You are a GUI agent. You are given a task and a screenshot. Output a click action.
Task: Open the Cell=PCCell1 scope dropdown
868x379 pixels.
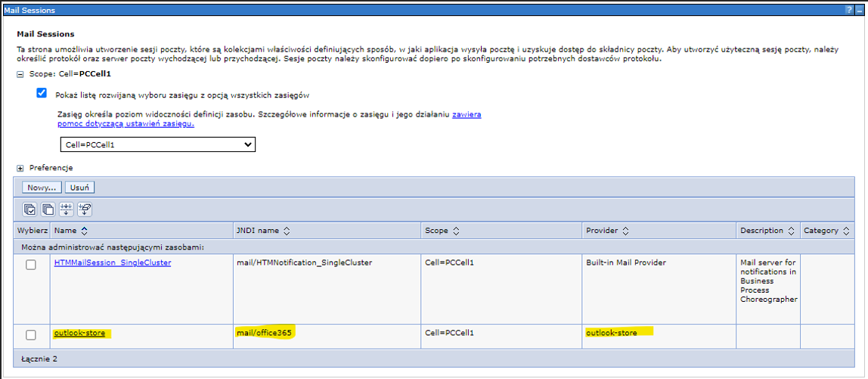pyautogui.click(x=158, y=144)
